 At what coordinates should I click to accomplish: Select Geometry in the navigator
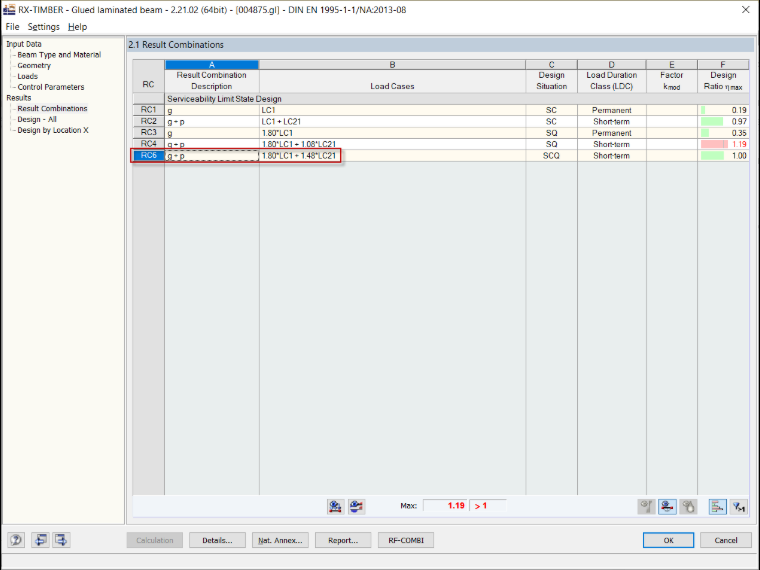click(x=34, y=65)
